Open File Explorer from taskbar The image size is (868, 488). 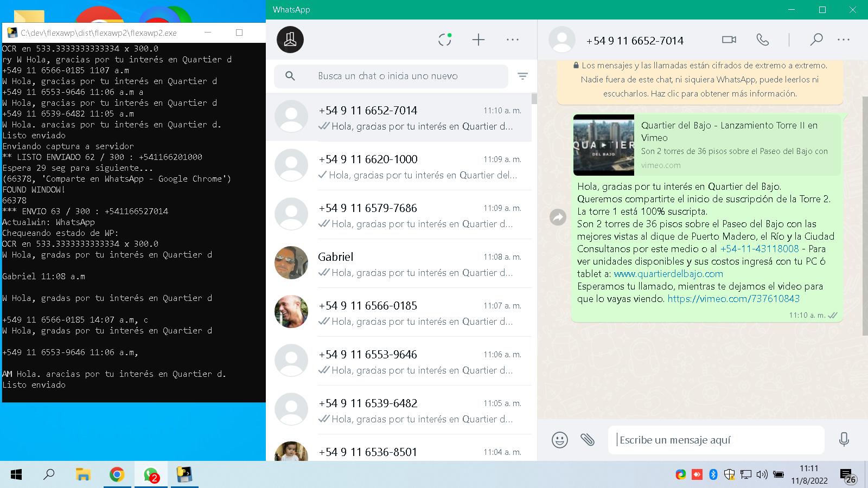pos(82,475)
